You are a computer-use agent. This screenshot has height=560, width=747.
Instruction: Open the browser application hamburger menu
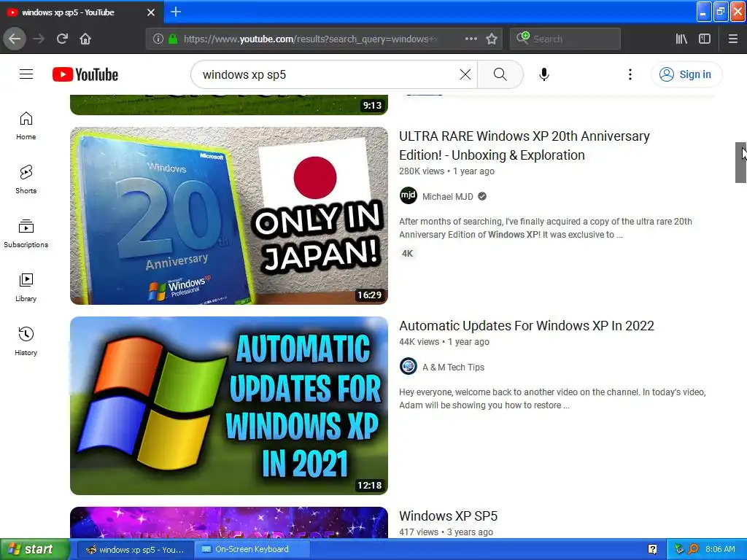pyautogui.click(x=732, y=39)
